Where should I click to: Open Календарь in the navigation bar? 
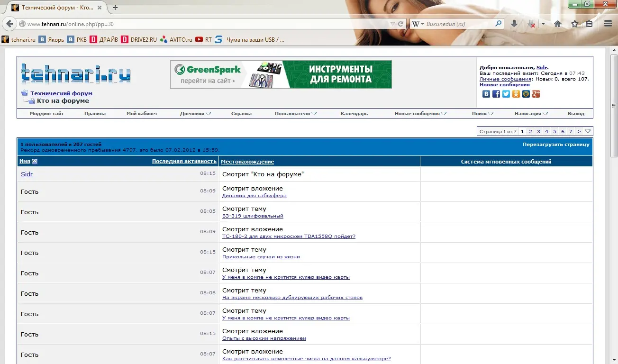coord(354,114)
